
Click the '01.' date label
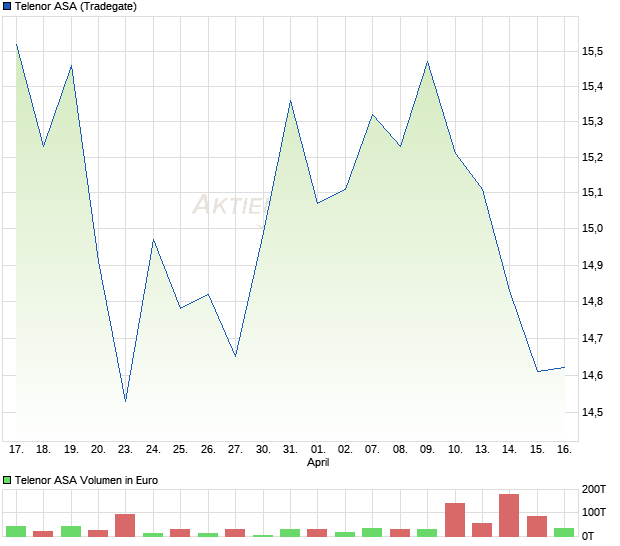318,450
